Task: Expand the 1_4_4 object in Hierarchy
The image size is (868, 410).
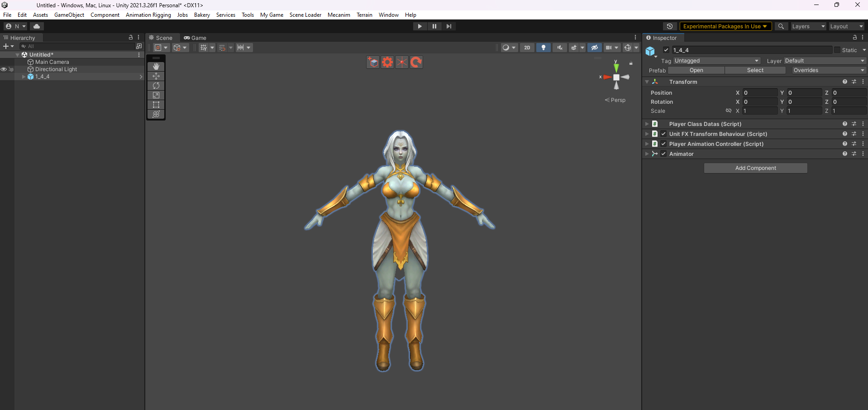Action: coord(24,77)
